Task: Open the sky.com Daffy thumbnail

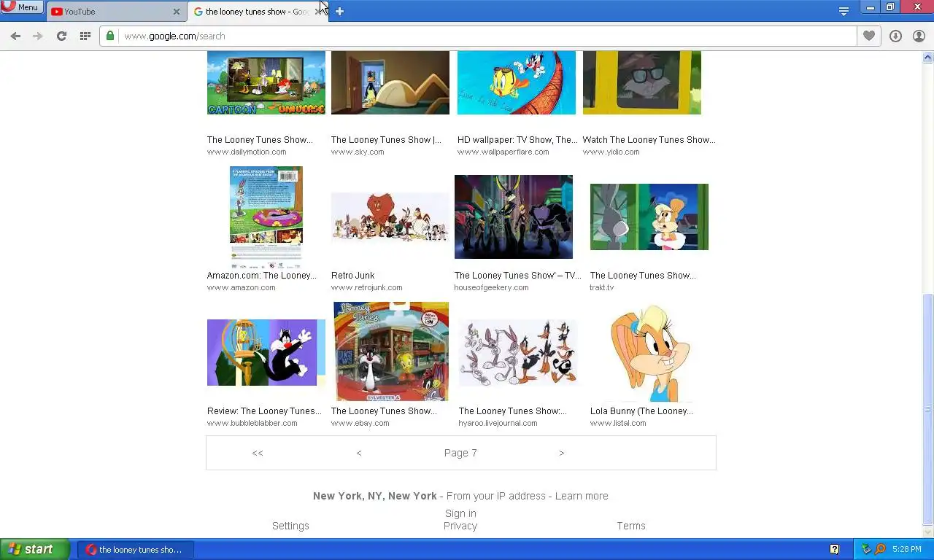Action: tap(390, 82)
